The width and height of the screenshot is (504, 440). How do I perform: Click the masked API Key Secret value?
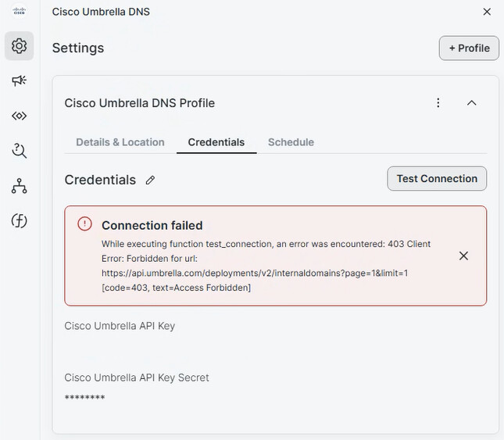tap(84, 398)
